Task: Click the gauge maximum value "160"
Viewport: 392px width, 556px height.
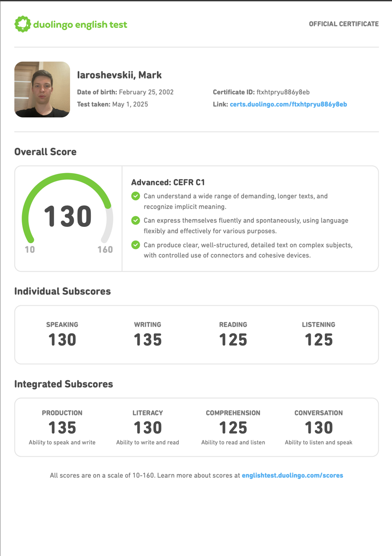Action: [x=105, y=250]
